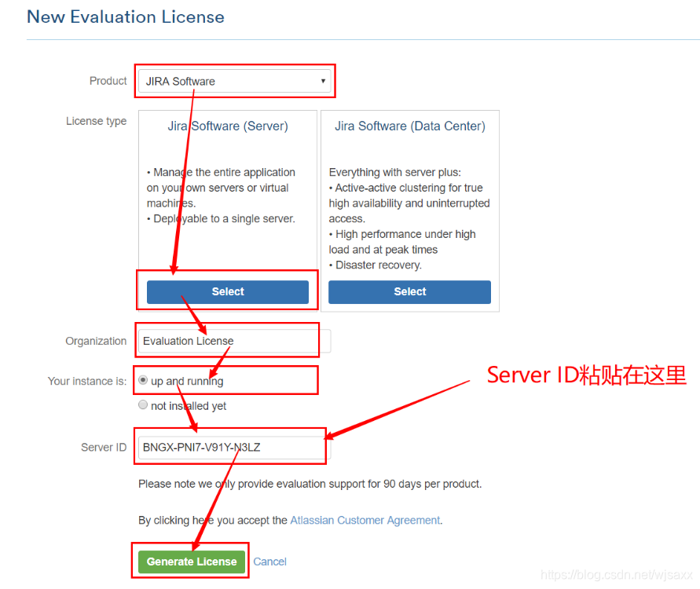Click the 'Server ID' field label
The width and height of the screenshot is (700, 589).
(x=104, y=448)
